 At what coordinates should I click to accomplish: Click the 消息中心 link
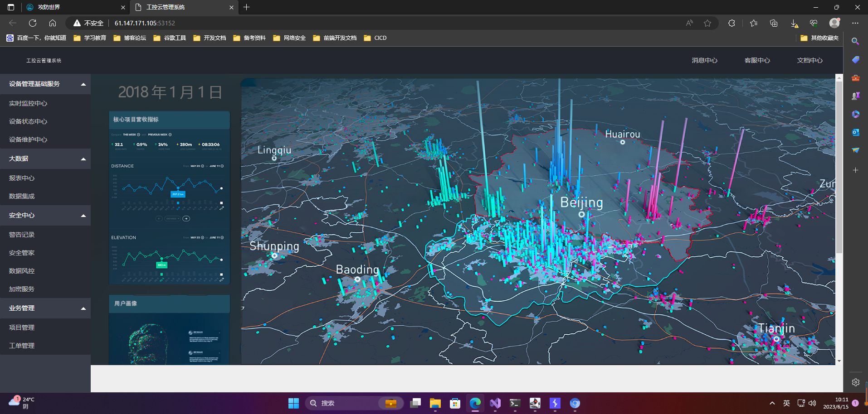pyautogui.click(x=704, y=60)
